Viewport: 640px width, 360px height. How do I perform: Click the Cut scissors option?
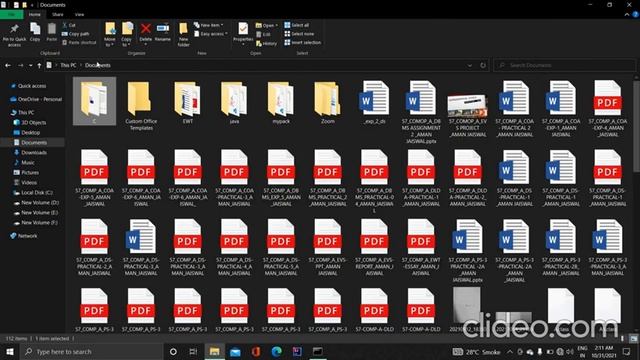(69, 25)
